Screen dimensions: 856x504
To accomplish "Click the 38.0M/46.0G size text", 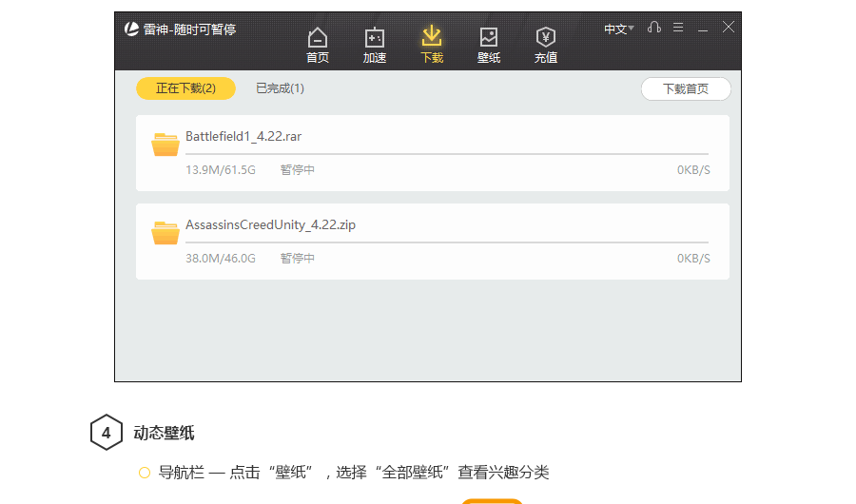I will pos(221,259).
